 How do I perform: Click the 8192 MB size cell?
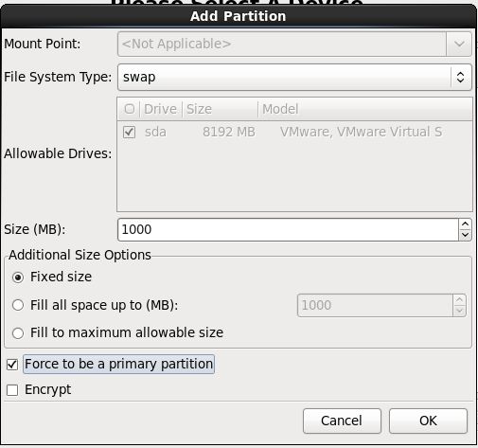[229, 132]
